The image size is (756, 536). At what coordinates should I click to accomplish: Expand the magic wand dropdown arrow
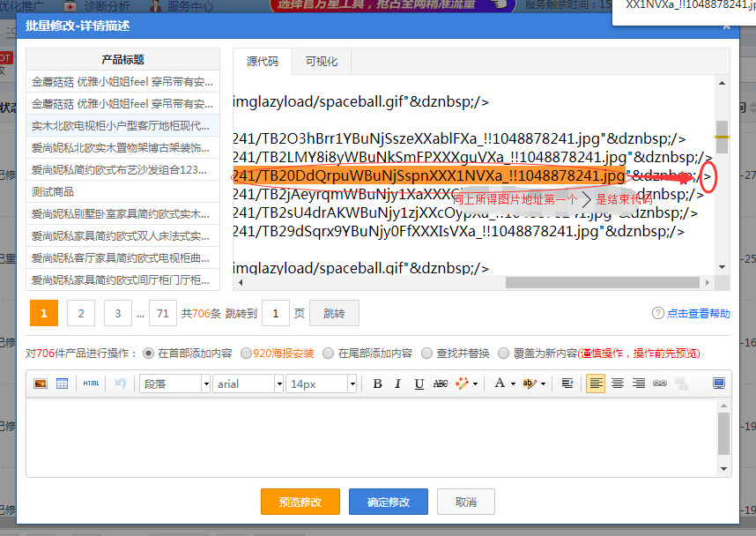click(476, 384)
